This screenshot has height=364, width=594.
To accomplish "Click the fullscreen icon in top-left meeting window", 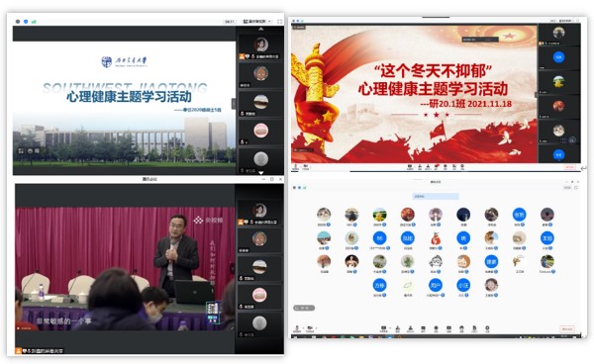I will pyautogui.click(x=279, y=22).
